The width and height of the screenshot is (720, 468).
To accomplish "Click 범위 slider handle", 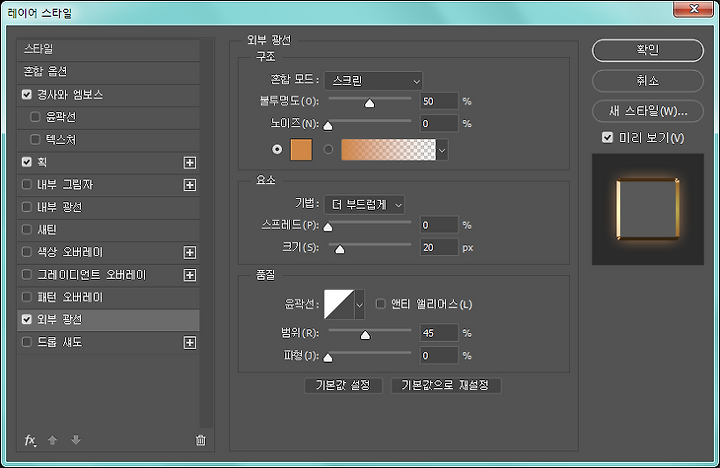I will coord(366,335).
